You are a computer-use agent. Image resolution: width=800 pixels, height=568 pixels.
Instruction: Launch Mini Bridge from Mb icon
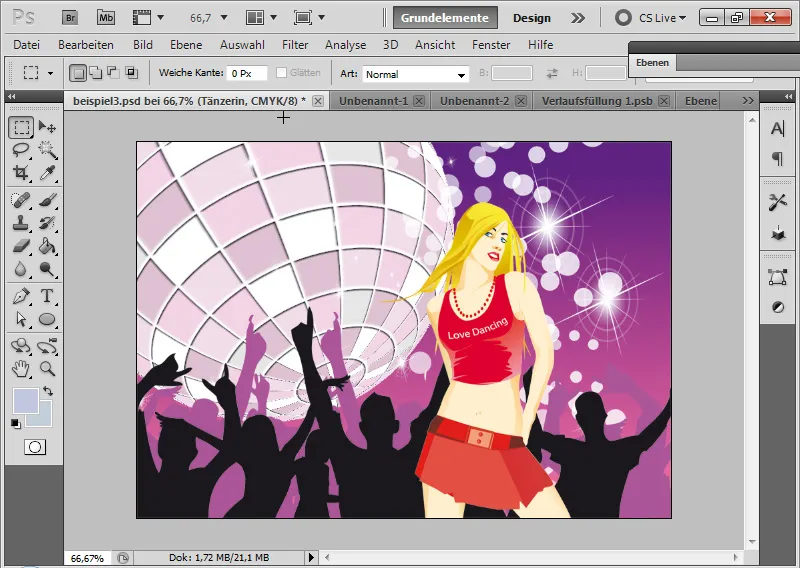106,18
